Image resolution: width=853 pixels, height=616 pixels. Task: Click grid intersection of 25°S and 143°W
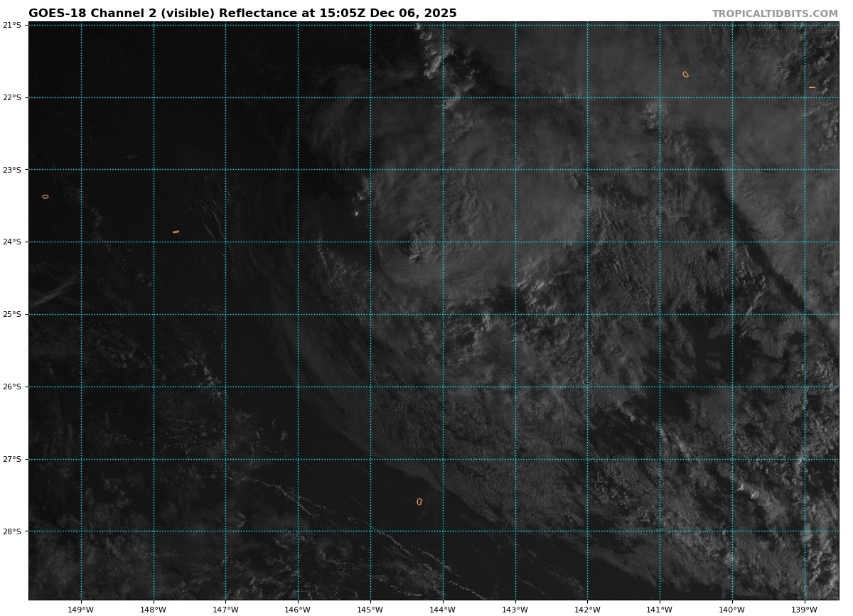coord(515,314)
